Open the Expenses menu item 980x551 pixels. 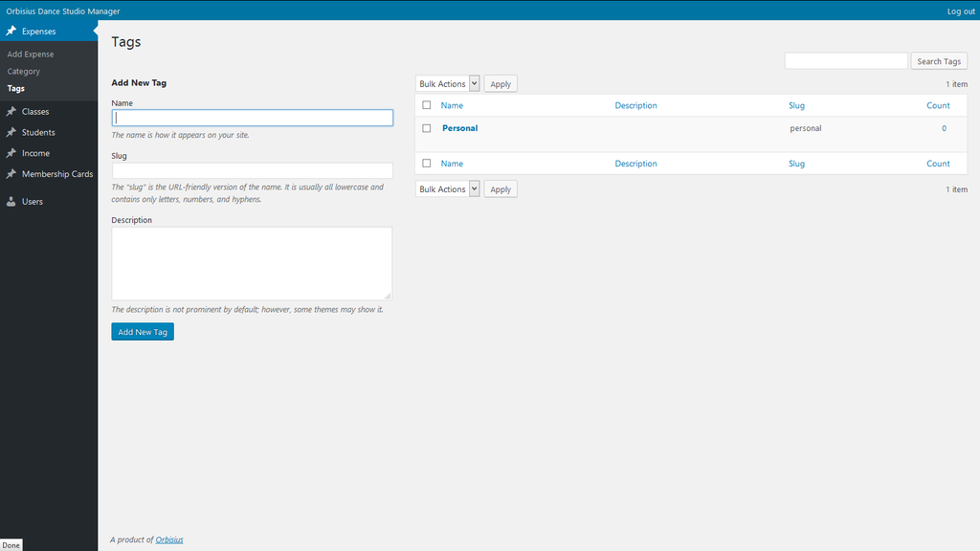tap(49, 32)
